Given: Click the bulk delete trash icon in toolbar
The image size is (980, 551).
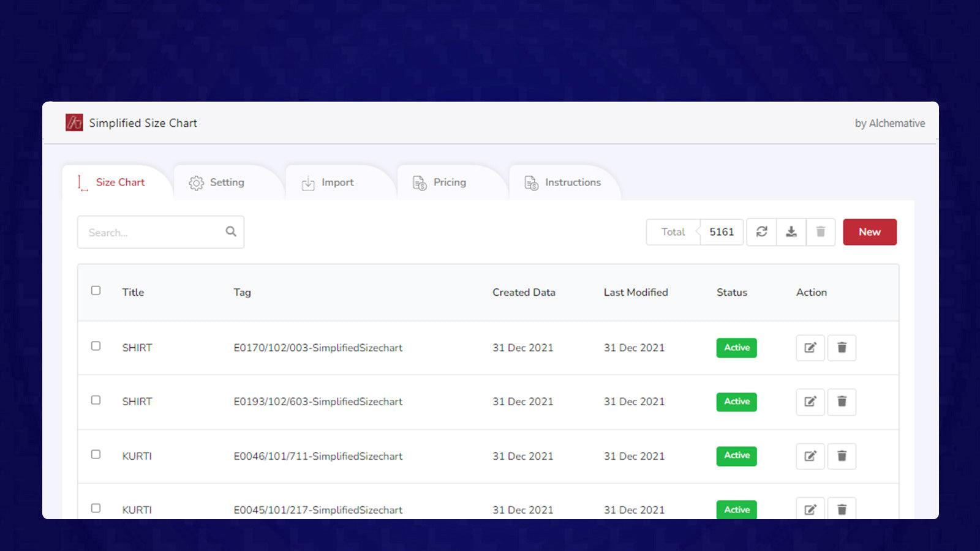Looking at the screenshot, I should [821, 232].
